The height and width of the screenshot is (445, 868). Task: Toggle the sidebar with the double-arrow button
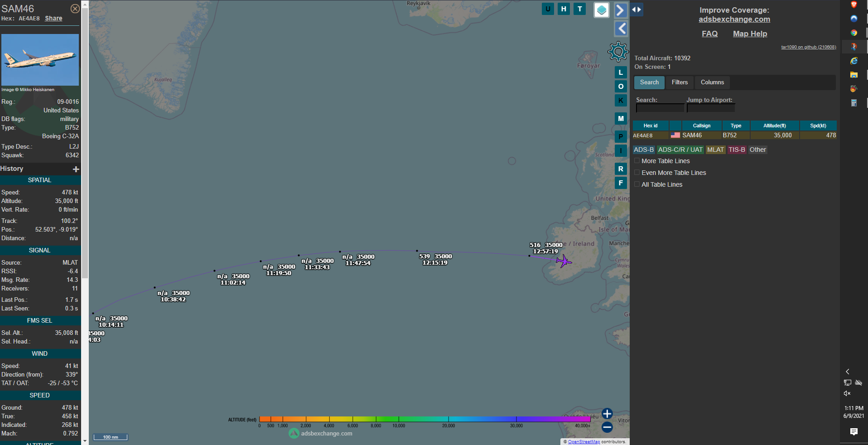click(637, 10)
